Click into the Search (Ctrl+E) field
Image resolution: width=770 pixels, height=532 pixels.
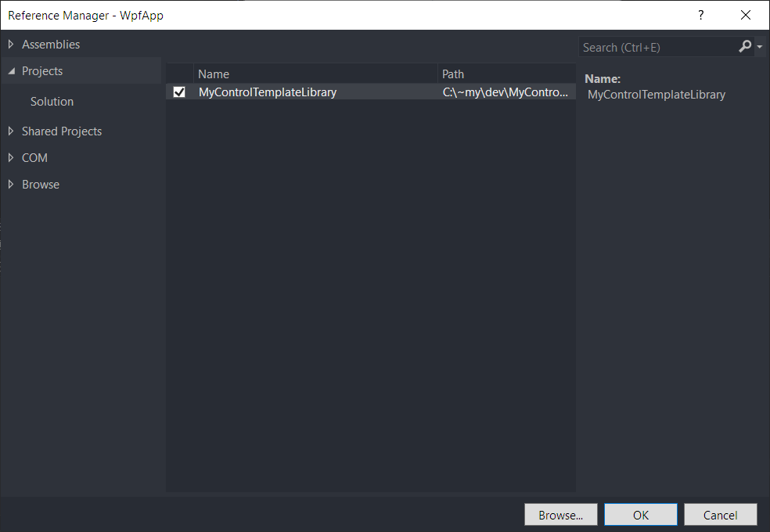click(x=656, y=48)
